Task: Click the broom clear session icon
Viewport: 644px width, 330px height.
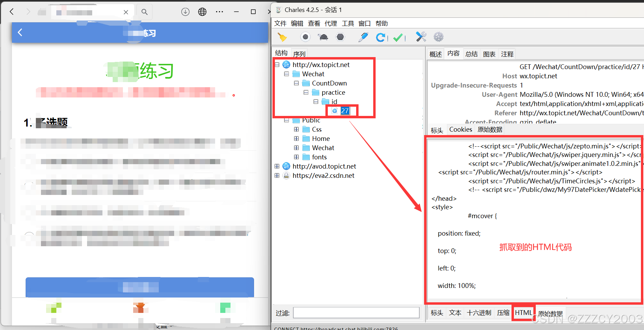Action: 282,37
